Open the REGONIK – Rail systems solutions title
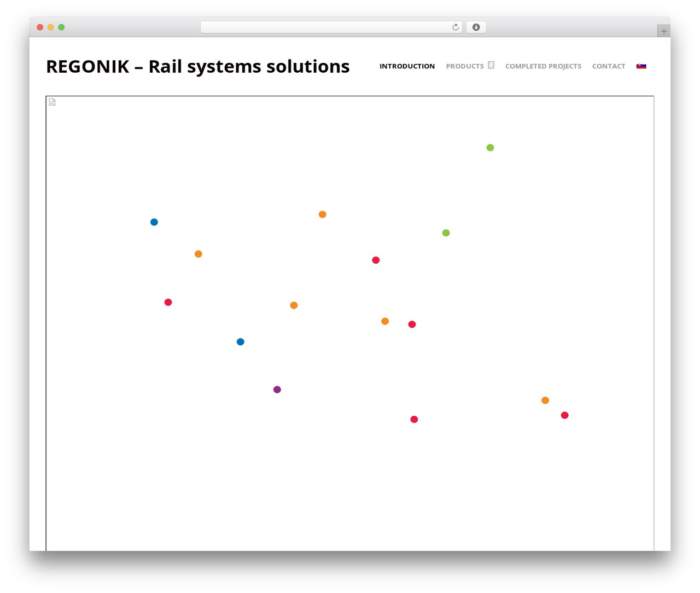This screenshot has width=700, height=593. pyautogui.click(x=197, y=66)
